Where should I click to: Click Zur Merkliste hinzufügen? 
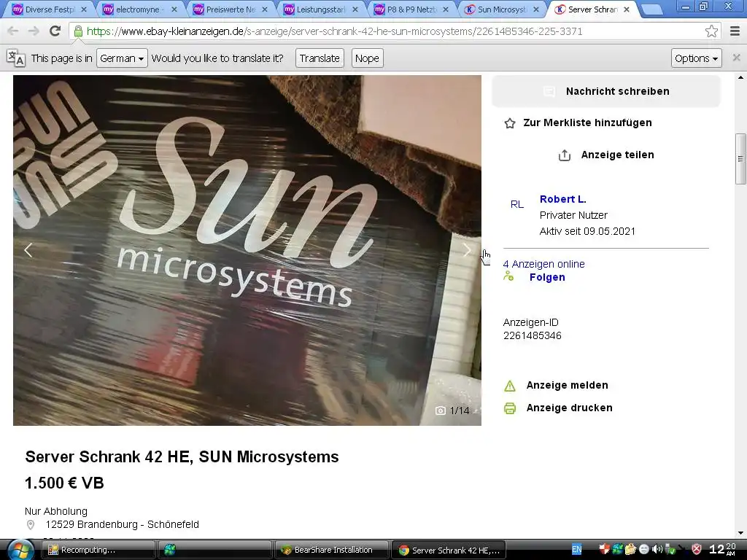coord(587,122)
